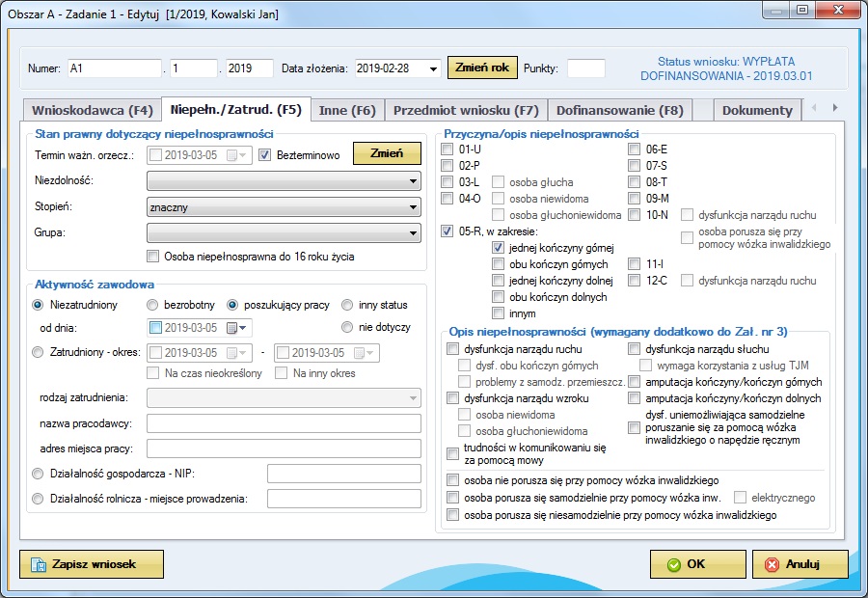Click the NIP input for Działalność gospodarcza
This screenshot has width=868, height=598.
pyautogui.click(x=343, y=474)
